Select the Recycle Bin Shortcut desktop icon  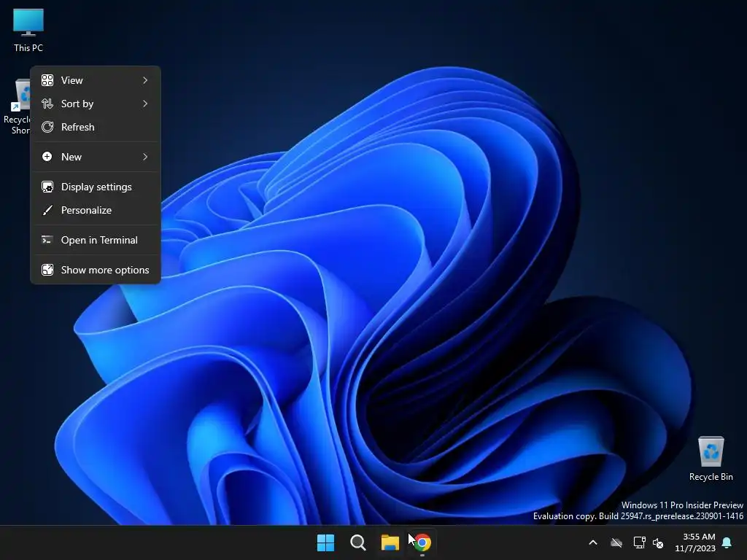(16, 106)
